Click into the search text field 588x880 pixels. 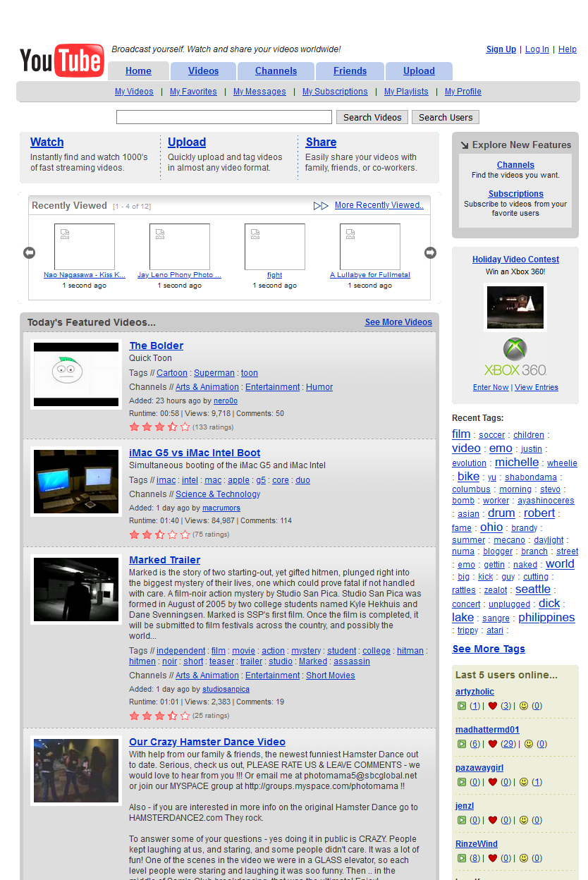[224, 117]
